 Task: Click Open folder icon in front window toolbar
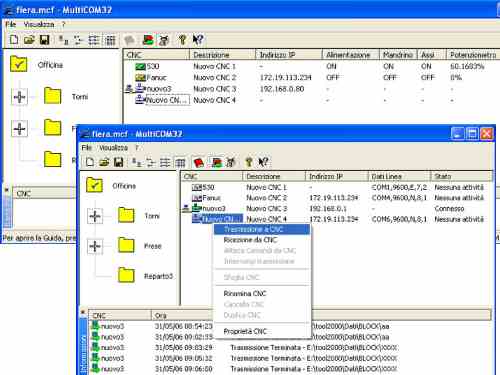click(104, 162)
